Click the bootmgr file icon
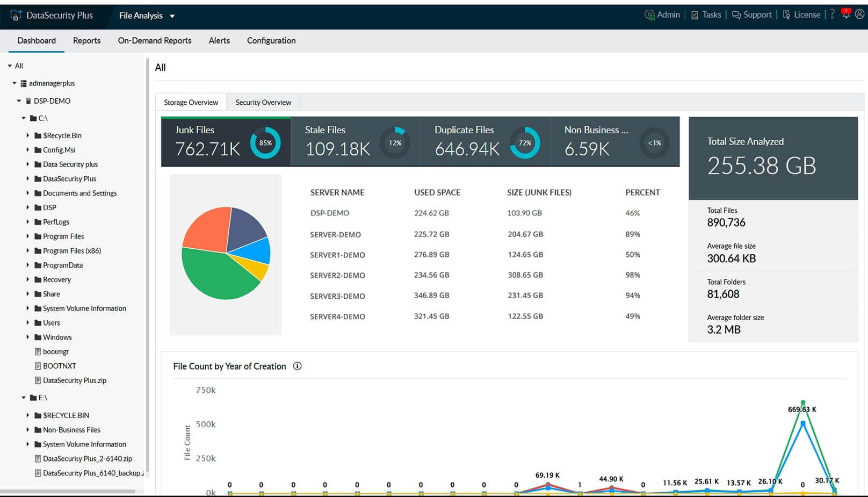This screenshot has height=497, width=868. pos(38,351)
